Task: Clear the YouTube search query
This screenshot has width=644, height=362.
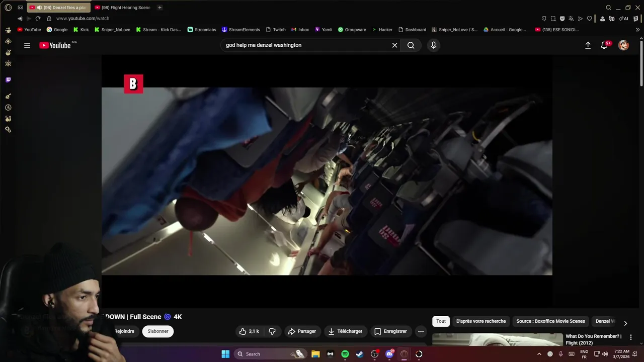Action: (395, 45)
